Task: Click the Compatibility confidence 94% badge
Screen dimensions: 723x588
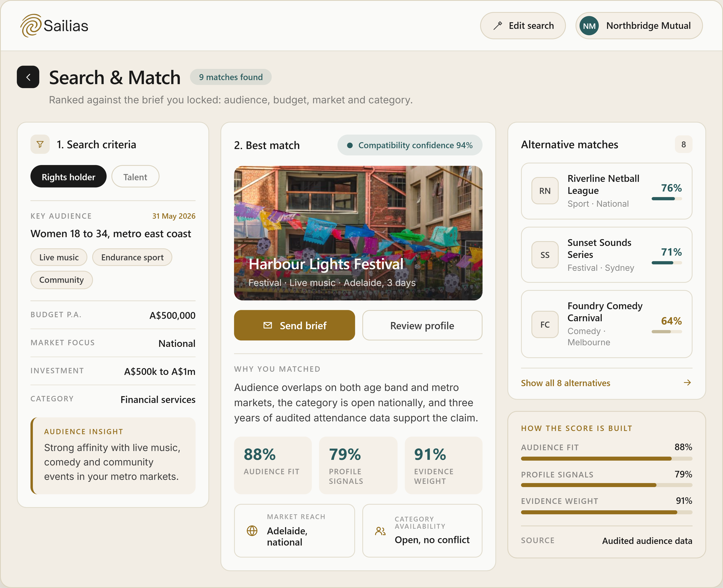Action: 409,145
